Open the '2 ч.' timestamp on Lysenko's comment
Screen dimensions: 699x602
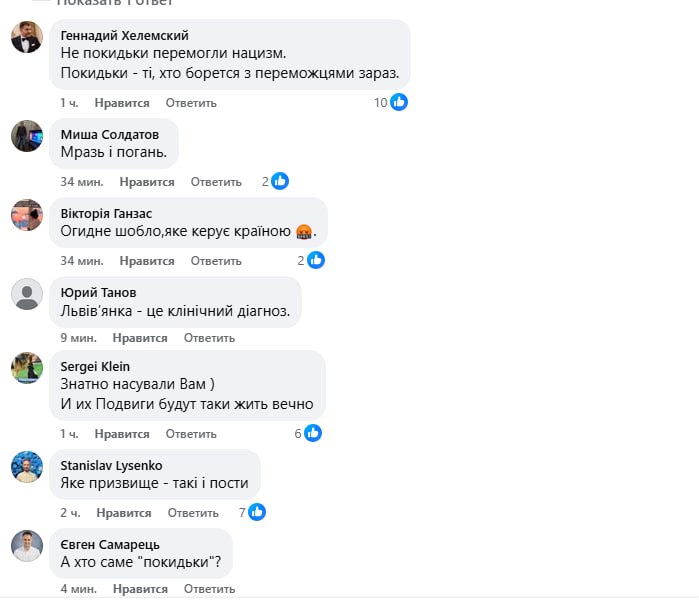[70, 513]
